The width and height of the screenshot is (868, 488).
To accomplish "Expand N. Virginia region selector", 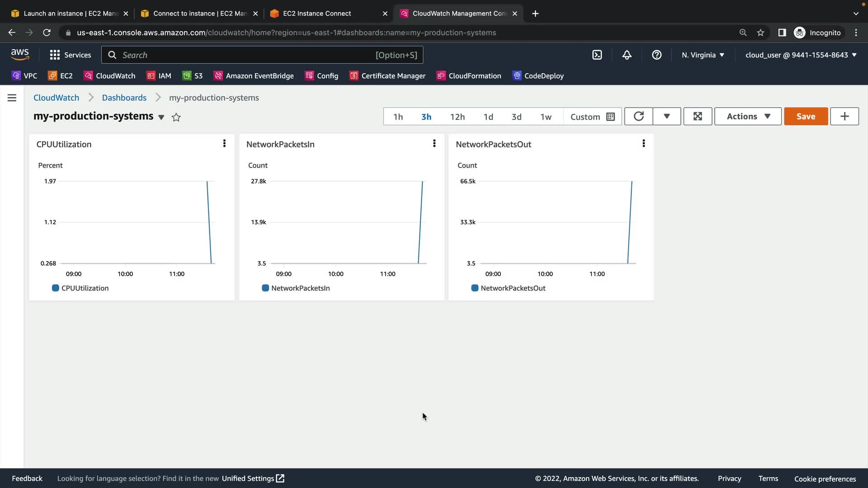I will pyautogui.click(x=703, y=55).
